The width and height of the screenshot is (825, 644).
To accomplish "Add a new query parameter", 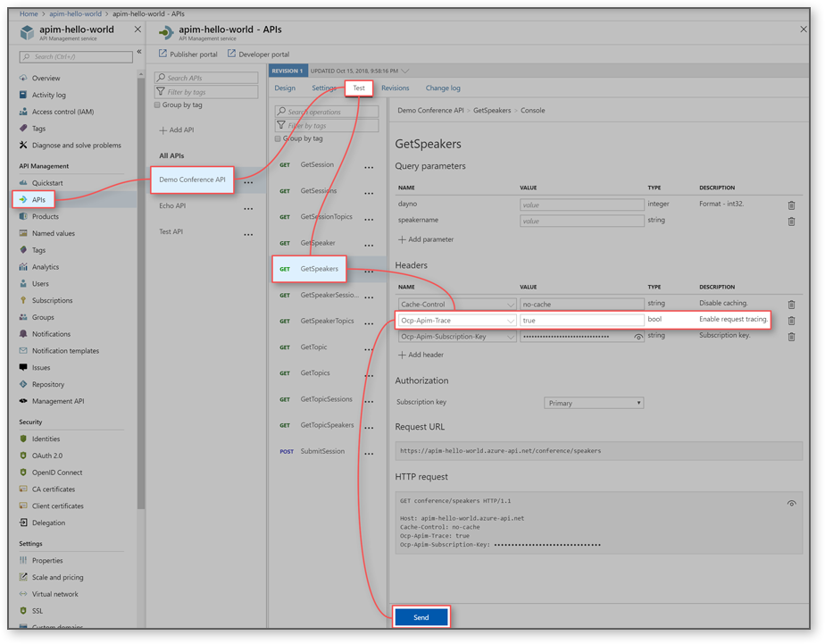I will [x=426, y=239].
